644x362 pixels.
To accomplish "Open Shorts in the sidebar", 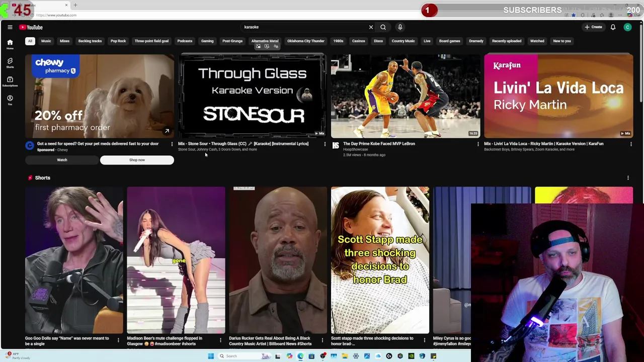I will tap(10, 63).
